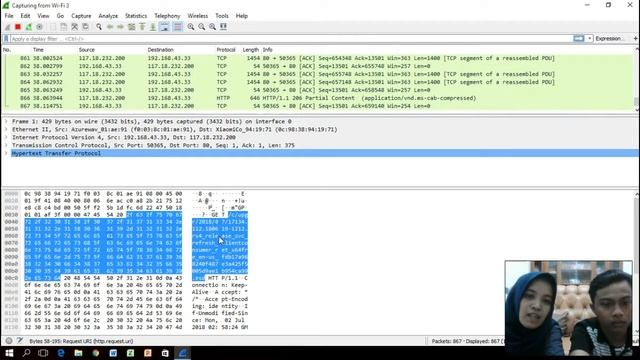
Task: Open the Wireless menu
Action: 198,16
